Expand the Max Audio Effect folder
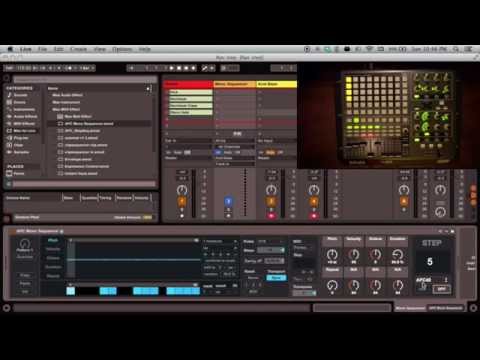The width and height of the screenshot is (480, 360). pyautogui.click(x=67, y=95)
